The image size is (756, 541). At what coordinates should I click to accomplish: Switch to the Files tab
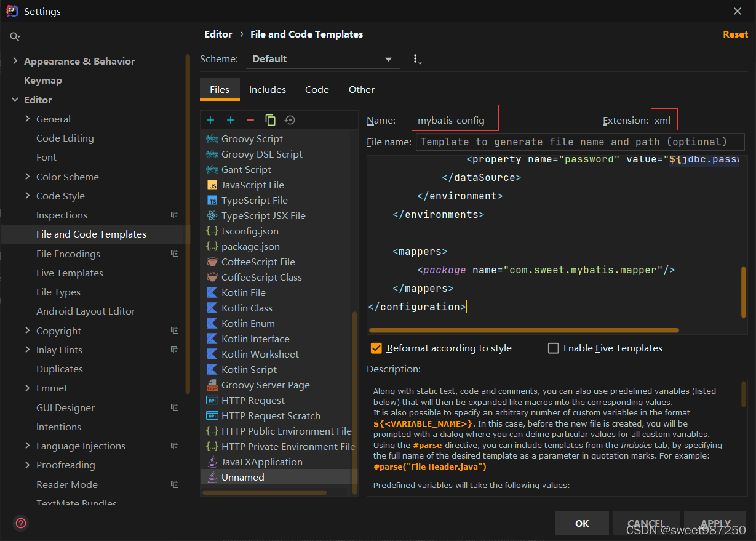[x=220, y=90]
